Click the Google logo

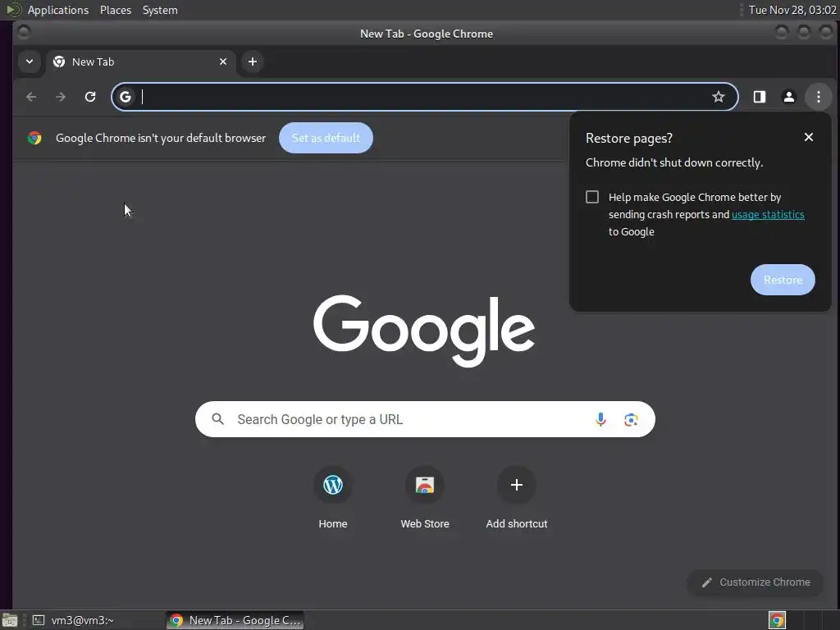(x=424, y=331)
